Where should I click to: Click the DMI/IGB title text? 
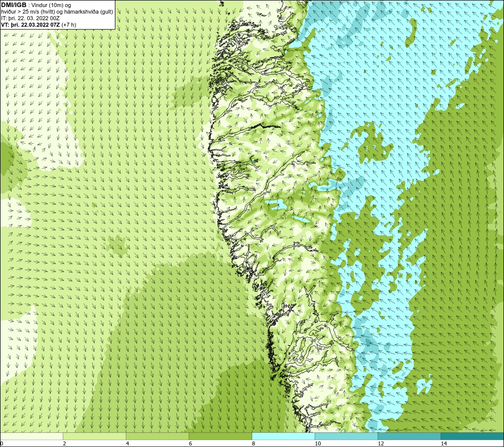click(14, 5)
